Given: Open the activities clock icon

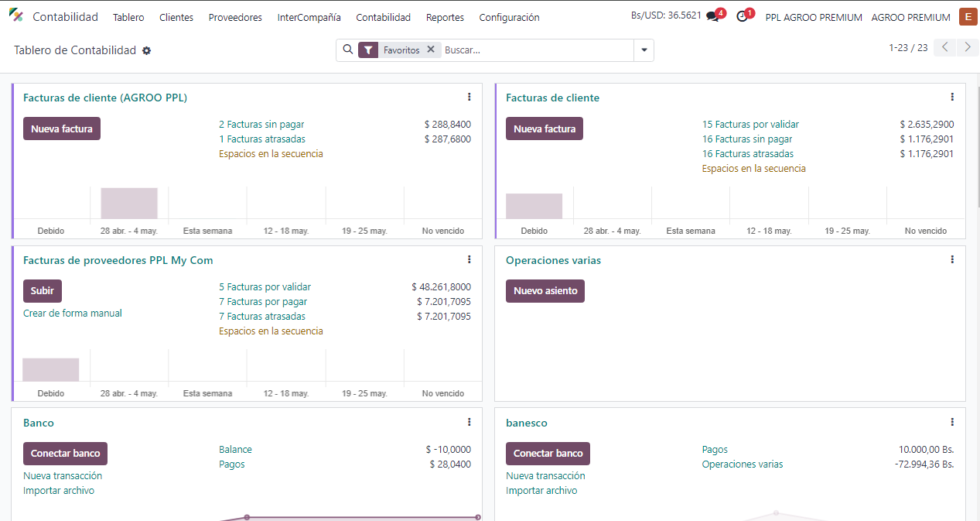Looking at the screenshot, I should 742,17.
